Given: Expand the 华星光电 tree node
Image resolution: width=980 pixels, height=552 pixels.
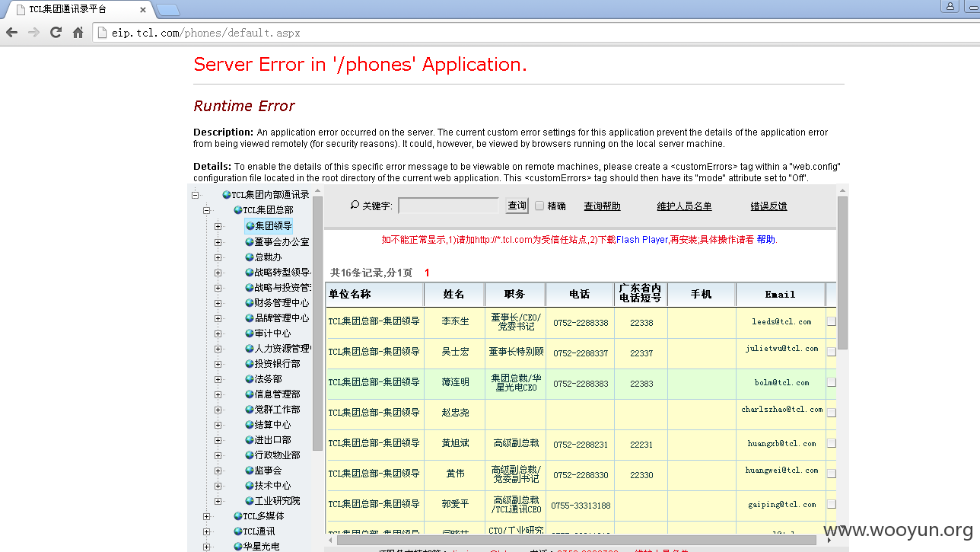Looking at the screenshot, I should pyautogui.click(x=207, y=547).
